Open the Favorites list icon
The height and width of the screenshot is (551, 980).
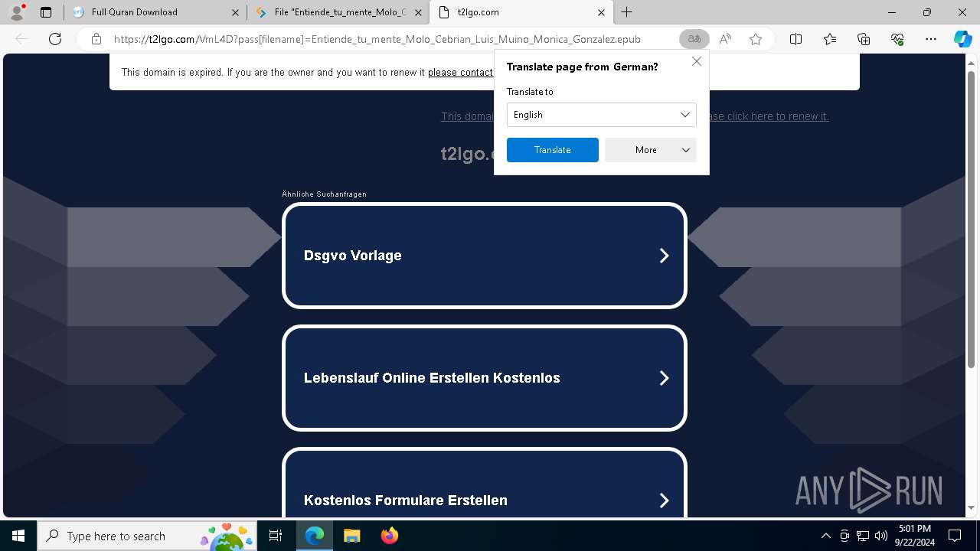point(830,39)
